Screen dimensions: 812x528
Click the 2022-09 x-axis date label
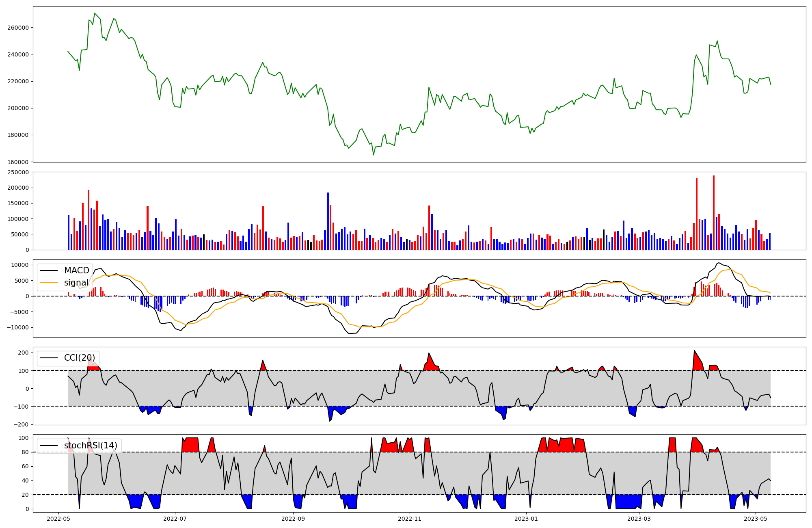(293, 519)
